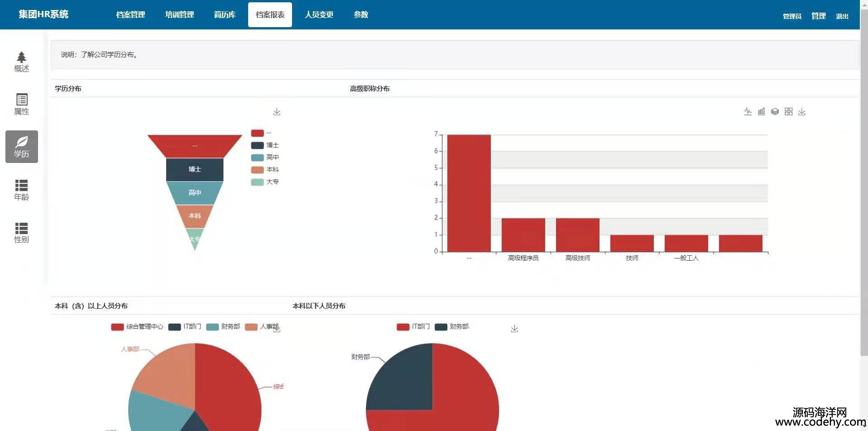The height and width of the screenshot is (431, 868).
Task: Click the 高级程序员 bar
Action: coord(523,235)
